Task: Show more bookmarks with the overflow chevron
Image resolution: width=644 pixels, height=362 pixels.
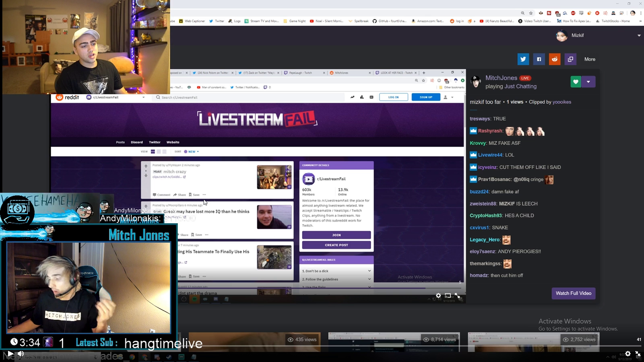Action: click(640, 21)
